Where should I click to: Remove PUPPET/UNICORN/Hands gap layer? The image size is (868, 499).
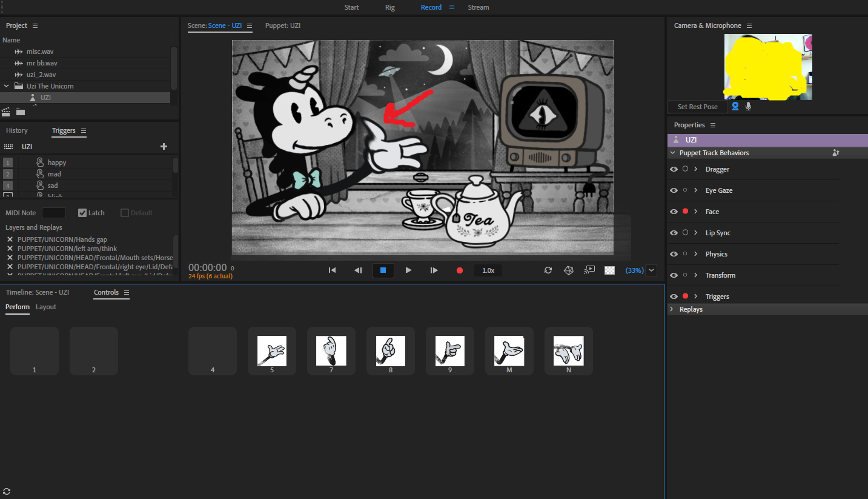click(x=10, y=239)
